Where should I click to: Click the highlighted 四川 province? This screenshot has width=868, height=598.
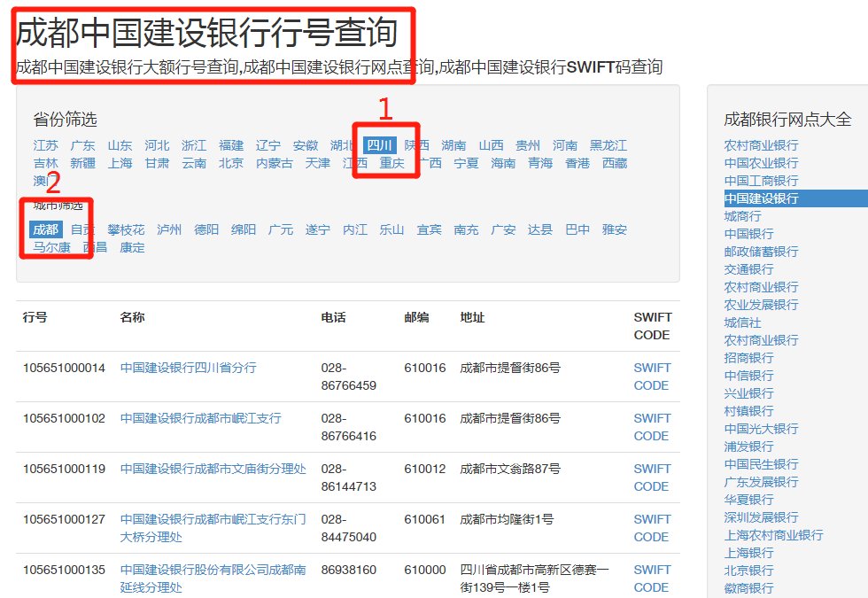pos(380,145)
